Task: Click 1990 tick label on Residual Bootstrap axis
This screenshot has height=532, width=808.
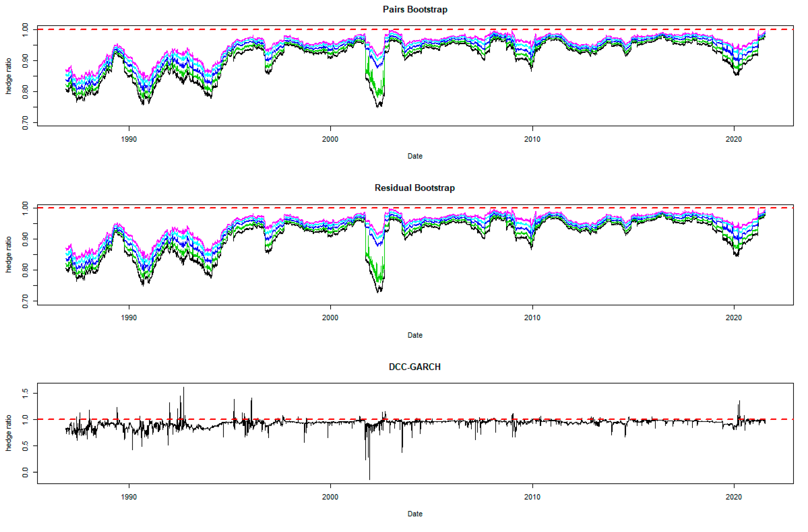Action: (129, 318)
